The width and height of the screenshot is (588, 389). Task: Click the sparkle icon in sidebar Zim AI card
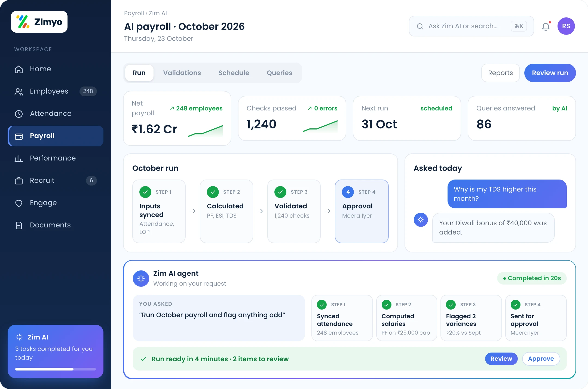(19, 337)
